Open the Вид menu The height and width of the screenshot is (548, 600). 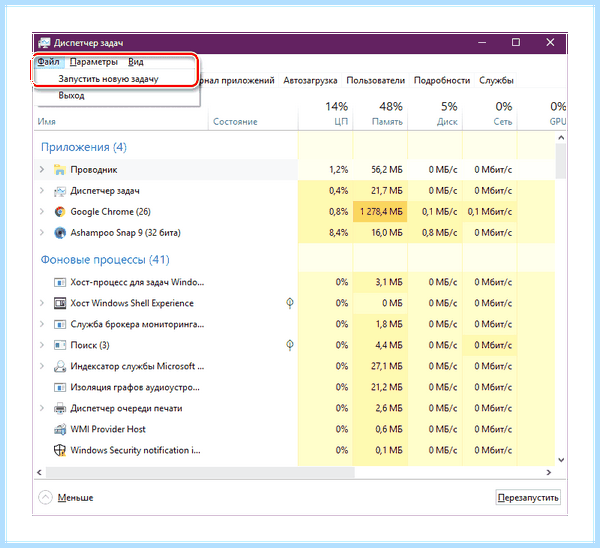click(135, 62)
